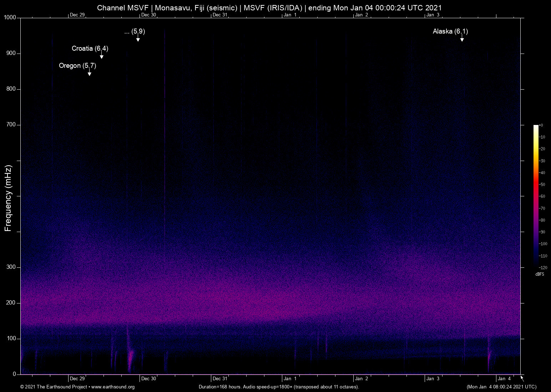Click the Alaska (6.1) earthquake label

[x=450, y=31]
